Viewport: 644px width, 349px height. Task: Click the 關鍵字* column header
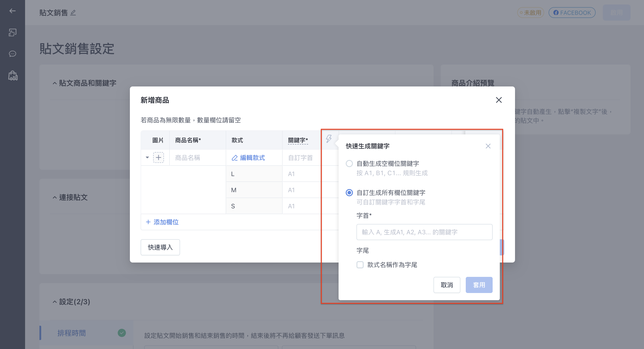(298, 140)
